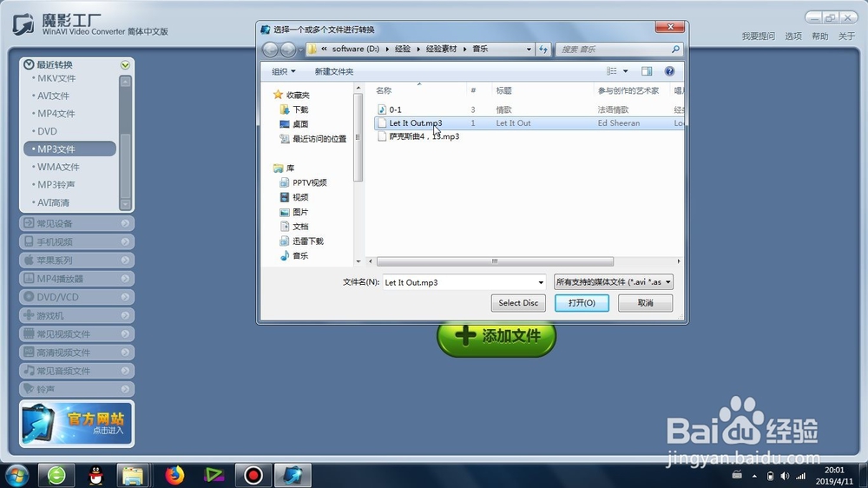Click the 经验素材 breadcrumb in address bar
The width and height of the screenshot is (868, 488).
tap(441, 49)
